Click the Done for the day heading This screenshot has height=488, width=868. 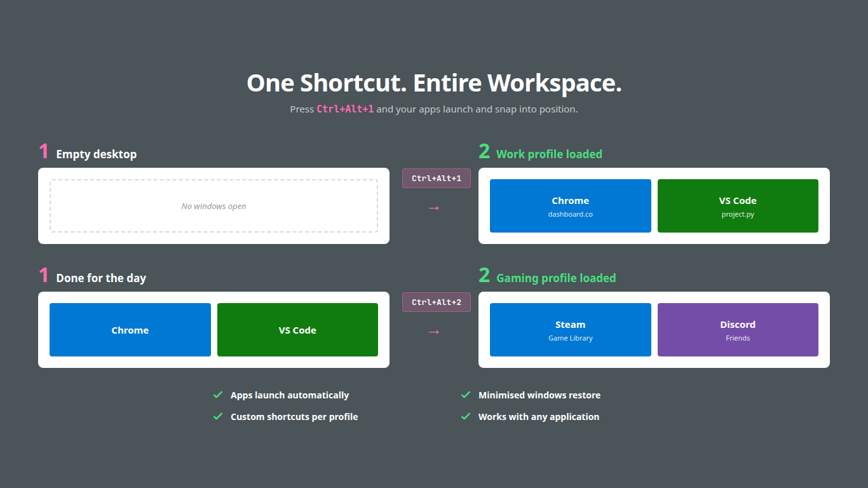click(100, 278)
